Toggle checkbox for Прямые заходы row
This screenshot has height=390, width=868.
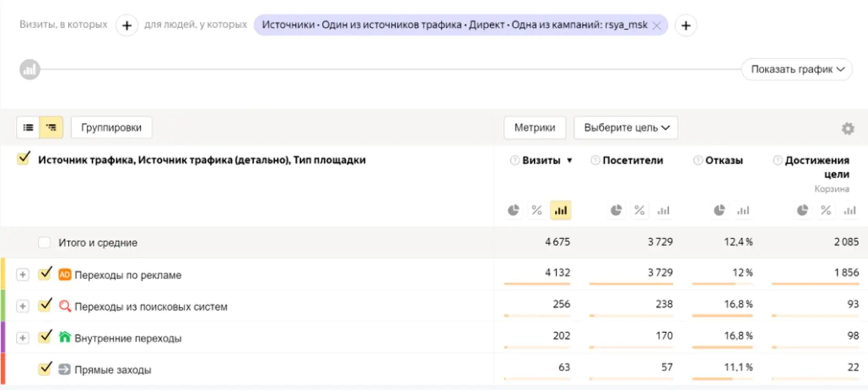[45, 369]
